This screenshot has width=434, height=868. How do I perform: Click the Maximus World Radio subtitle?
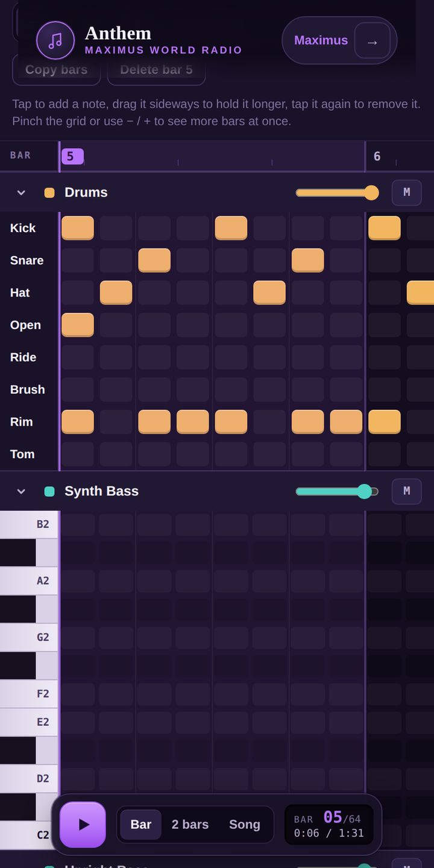tap(164, 50)
